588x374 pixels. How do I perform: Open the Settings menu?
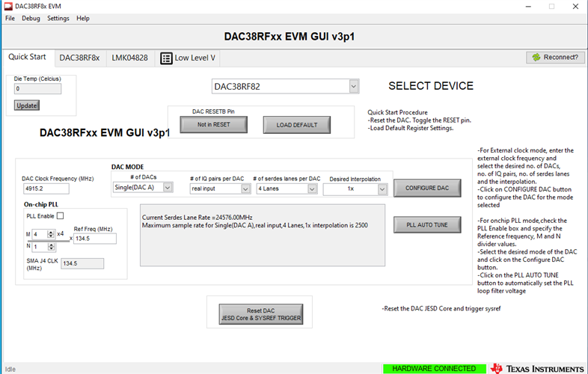coord(58,19)
